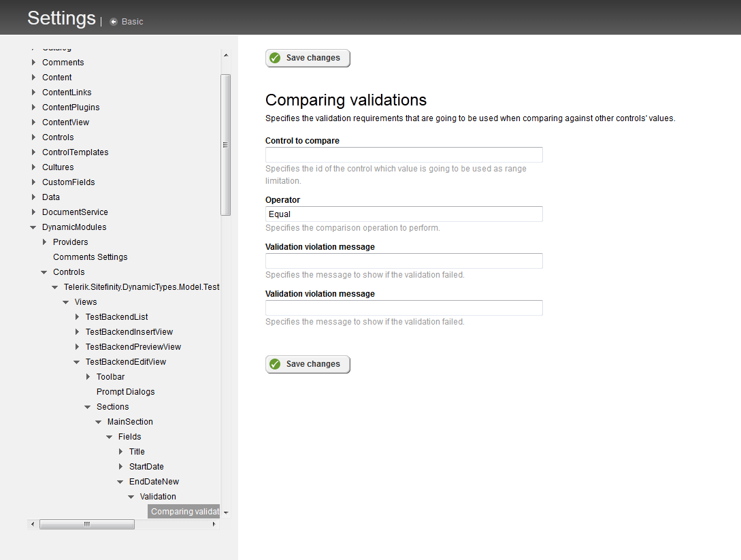This screenshot has height=560, width=741.
Task: Collapse the TestBackendEditView node
Action: click(77, 362)
